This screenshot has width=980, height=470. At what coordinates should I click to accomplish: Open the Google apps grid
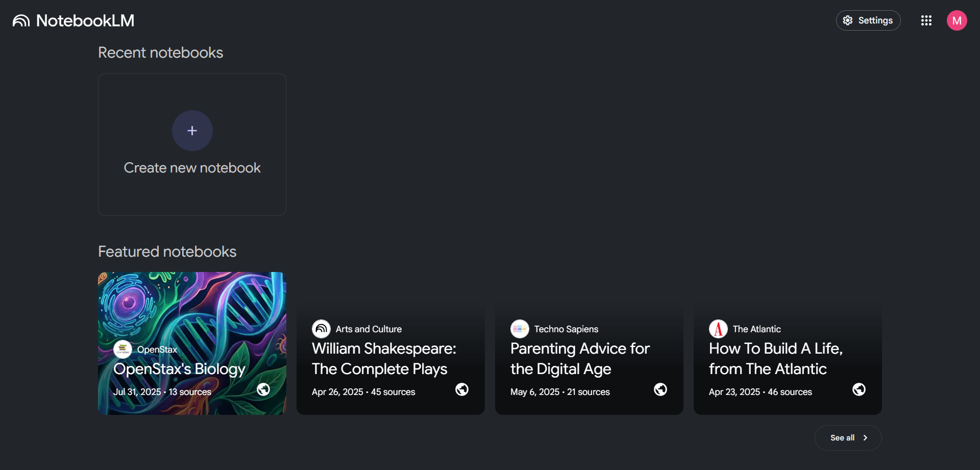[926, 20]
